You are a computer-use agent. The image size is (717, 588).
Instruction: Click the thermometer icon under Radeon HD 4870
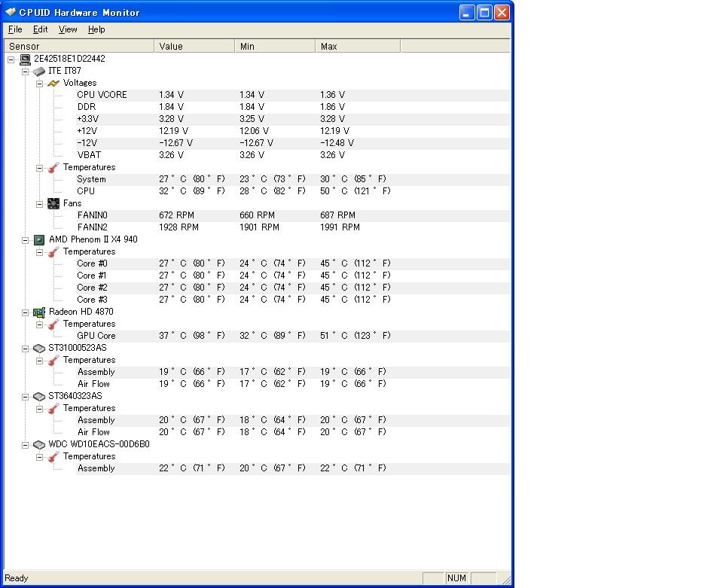click(x=53, y=324)
